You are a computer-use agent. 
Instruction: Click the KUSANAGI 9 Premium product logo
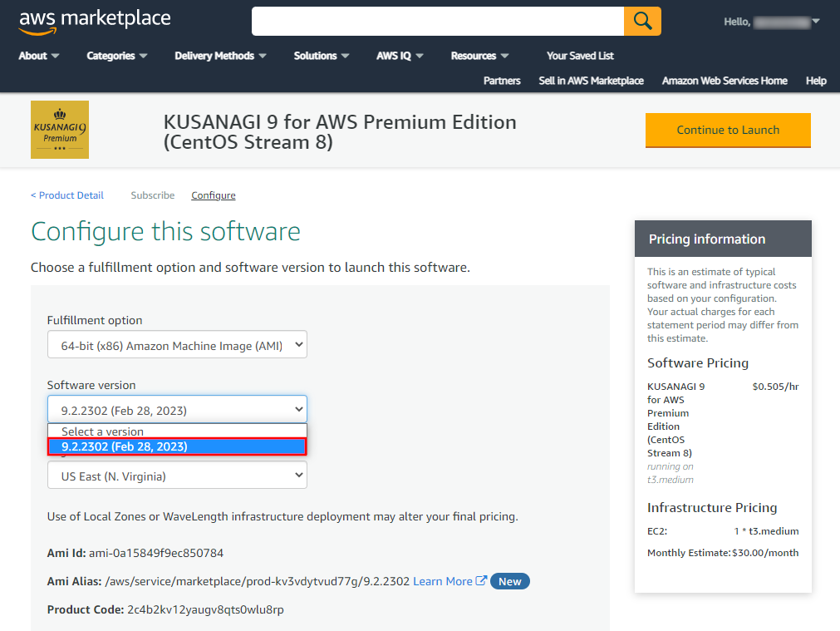[x=60, y=130]
